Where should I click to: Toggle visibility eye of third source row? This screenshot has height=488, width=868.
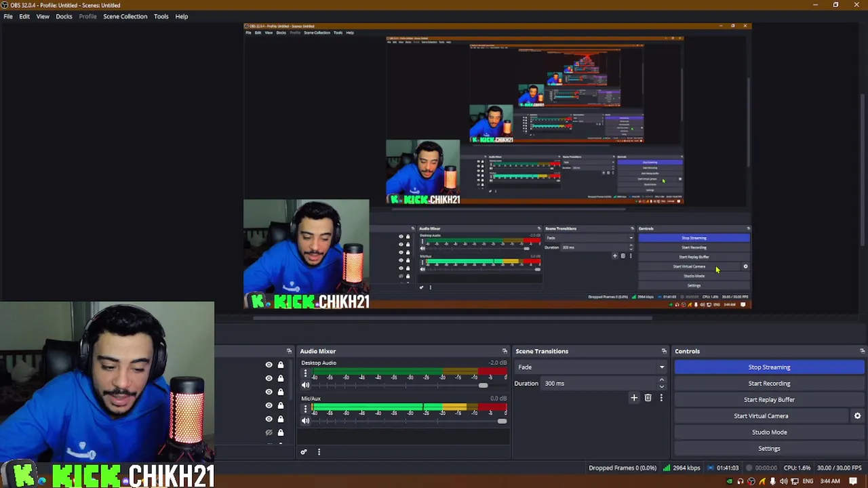(x=269, y=392)
